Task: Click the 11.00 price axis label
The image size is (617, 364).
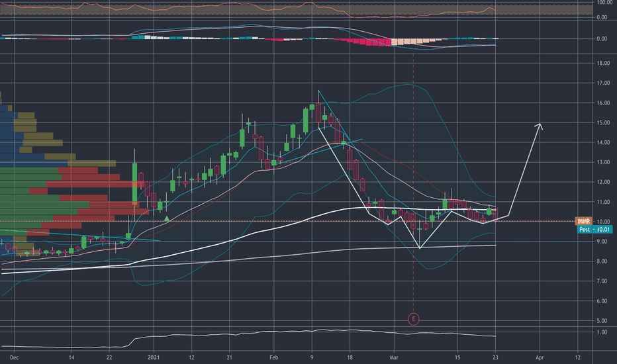Action: coord(603,202)
